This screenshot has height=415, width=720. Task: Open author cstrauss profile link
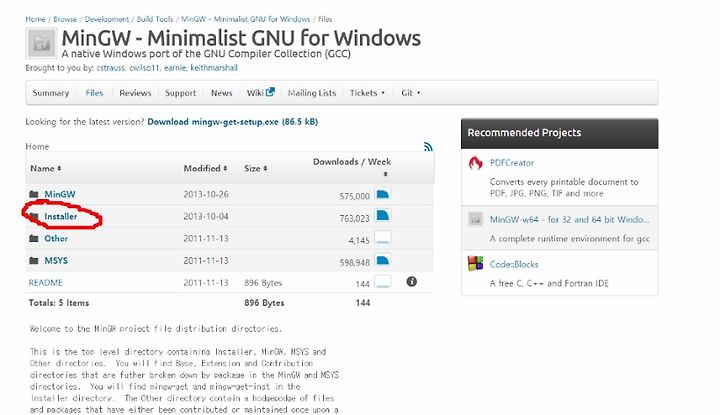coord(111,68)
